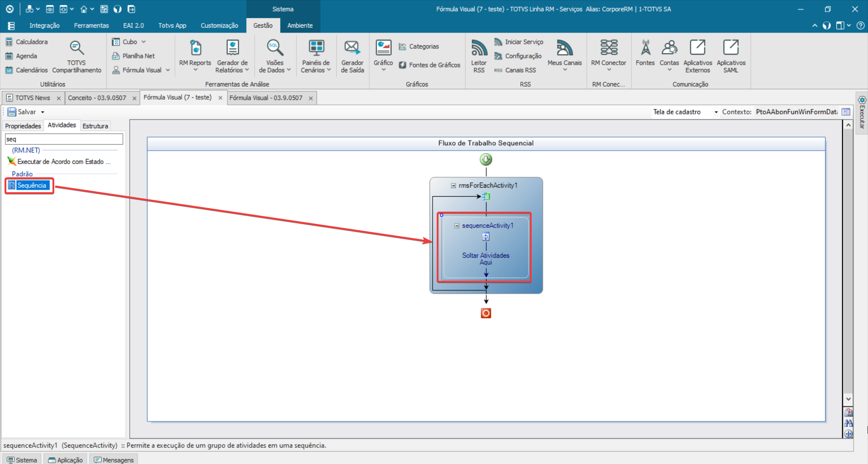This screenshot has height=464, width=868.
Task: Open the Customização menu
Action: [219, 25]
